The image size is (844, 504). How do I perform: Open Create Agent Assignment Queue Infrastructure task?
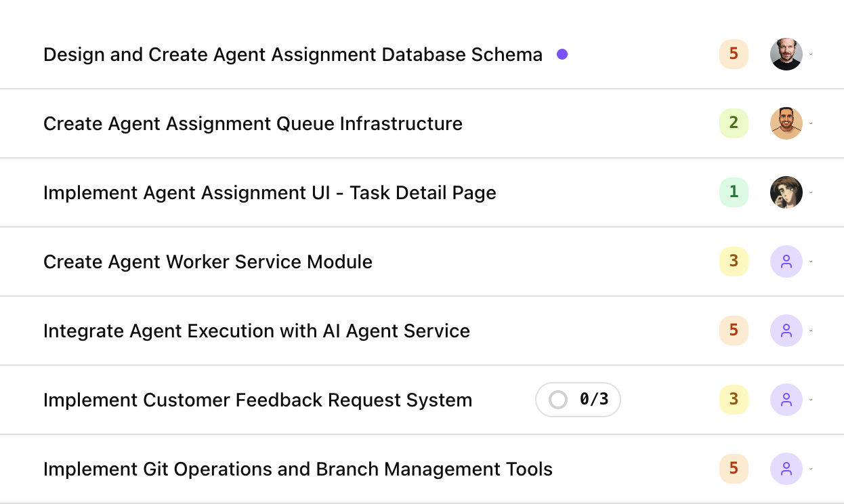click(x=253, y=123)
